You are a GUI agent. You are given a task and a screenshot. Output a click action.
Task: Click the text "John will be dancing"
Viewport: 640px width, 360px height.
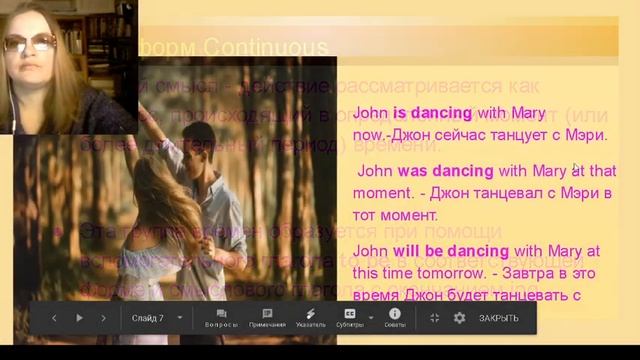coord(431,251)
